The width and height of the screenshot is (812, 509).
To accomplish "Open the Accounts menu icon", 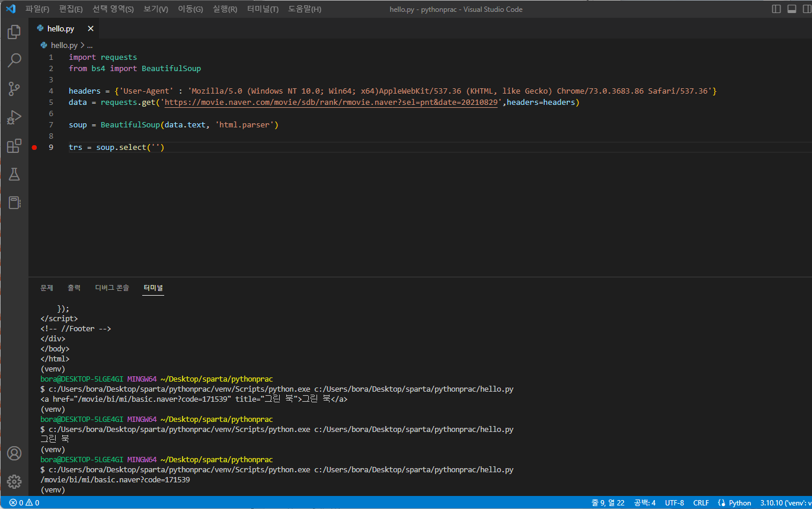I will [14, 453].
